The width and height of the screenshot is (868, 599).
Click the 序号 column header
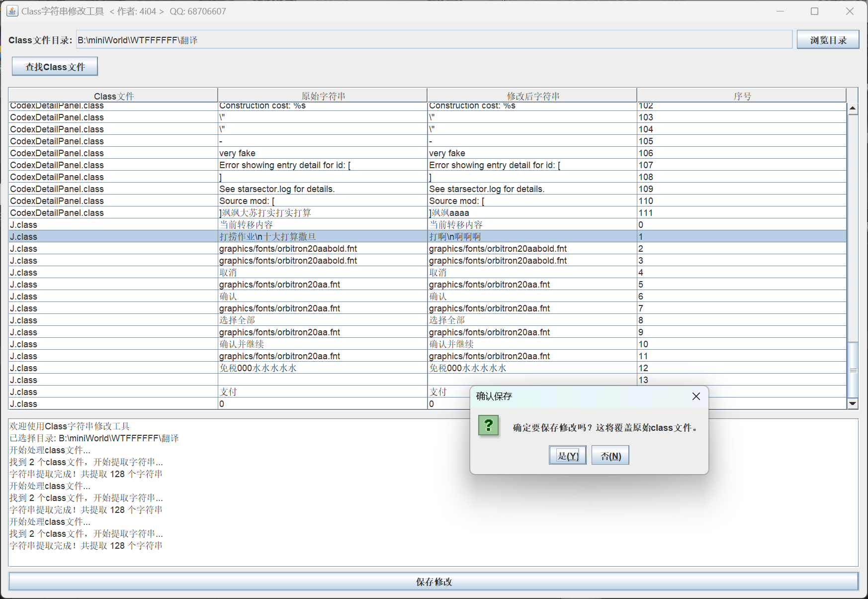[x=742, y=96]
